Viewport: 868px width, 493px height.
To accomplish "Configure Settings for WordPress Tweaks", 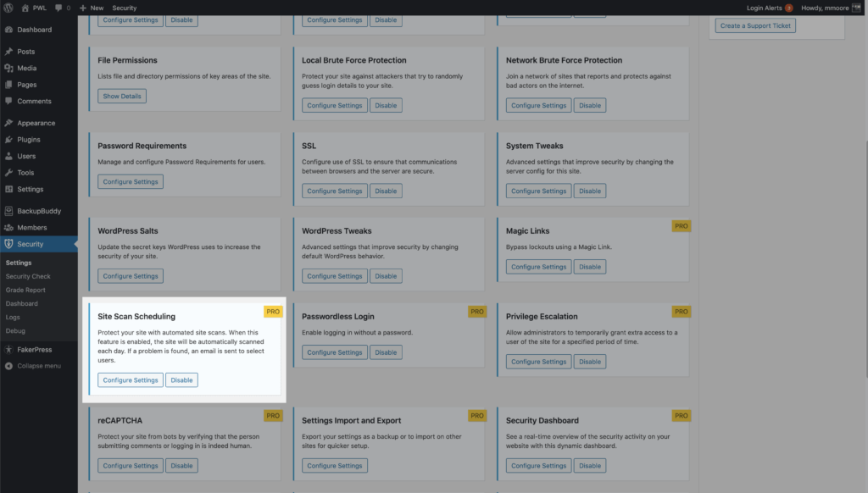I will 334,276.
